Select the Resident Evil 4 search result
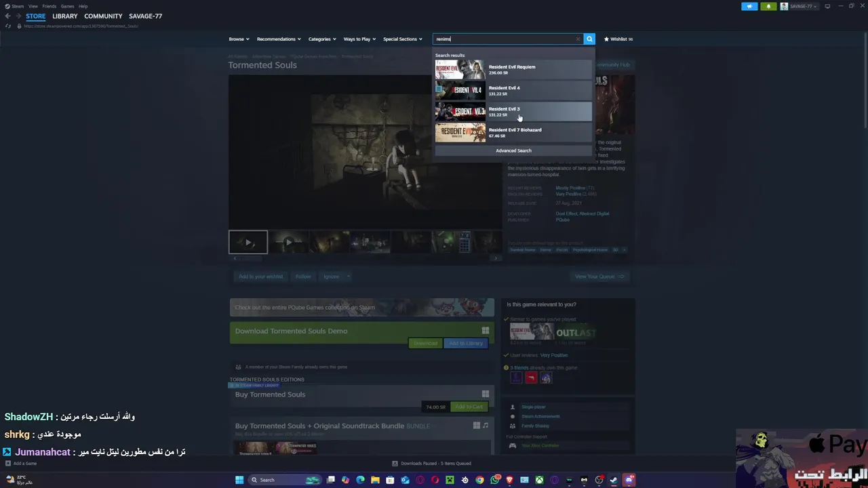Image resolution: width=868 pixels, height=488 pixels. coord(513,90)
